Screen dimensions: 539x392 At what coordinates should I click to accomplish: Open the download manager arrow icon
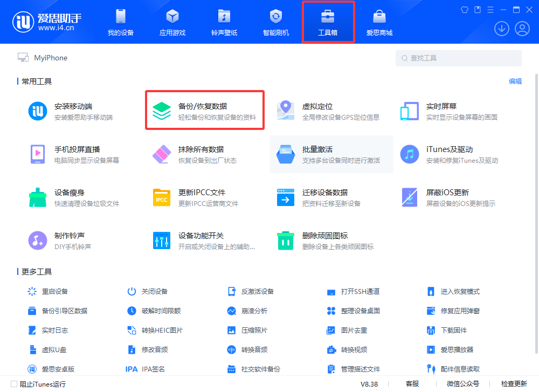coord(501,29)
